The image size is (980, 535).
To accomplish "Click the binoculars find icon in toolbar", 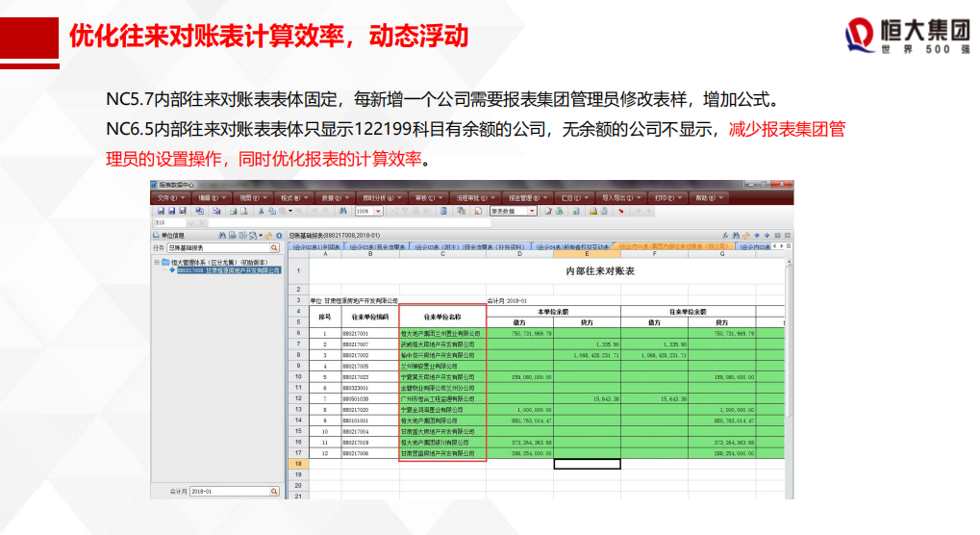I will click(342, 212).
